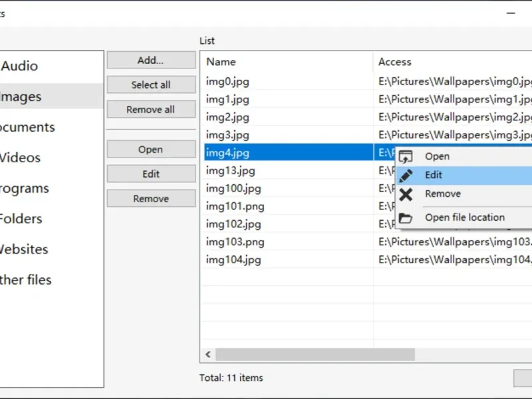
Task: Select the Documents category
Action: point(52,127)
